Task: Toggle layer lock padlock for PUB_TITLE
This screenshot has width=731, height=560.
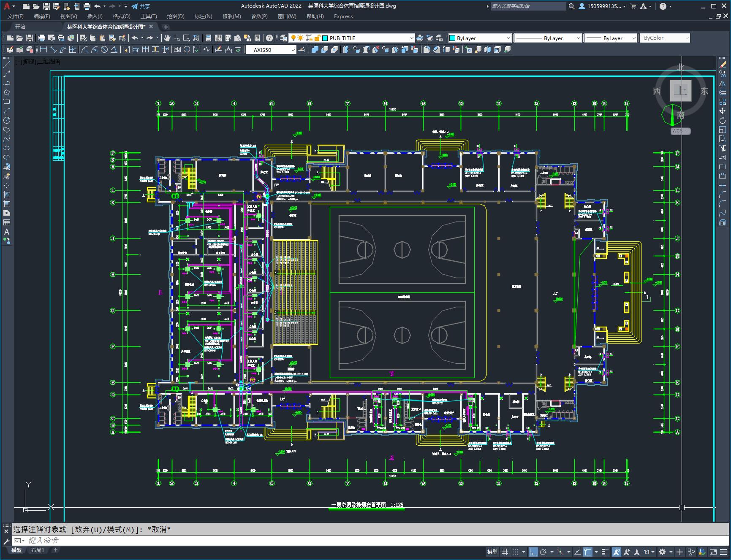Action: click(317, 38)
